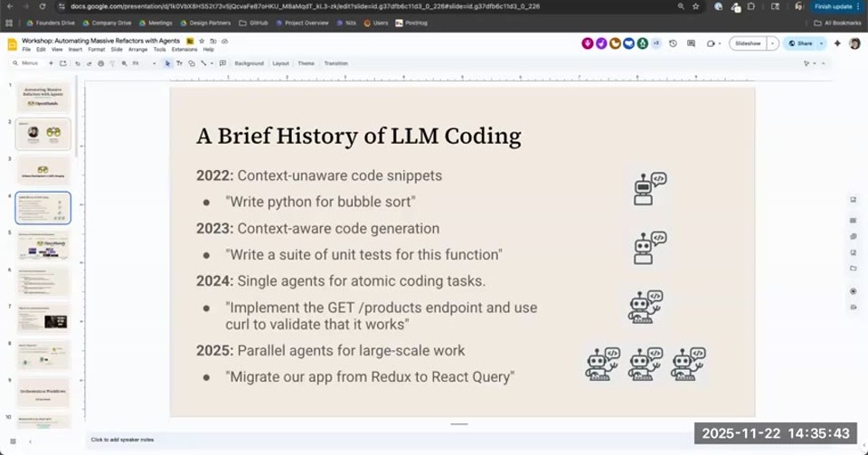
Task: Open the pointer mode dropdown
Action: click(x=809, y=63)
